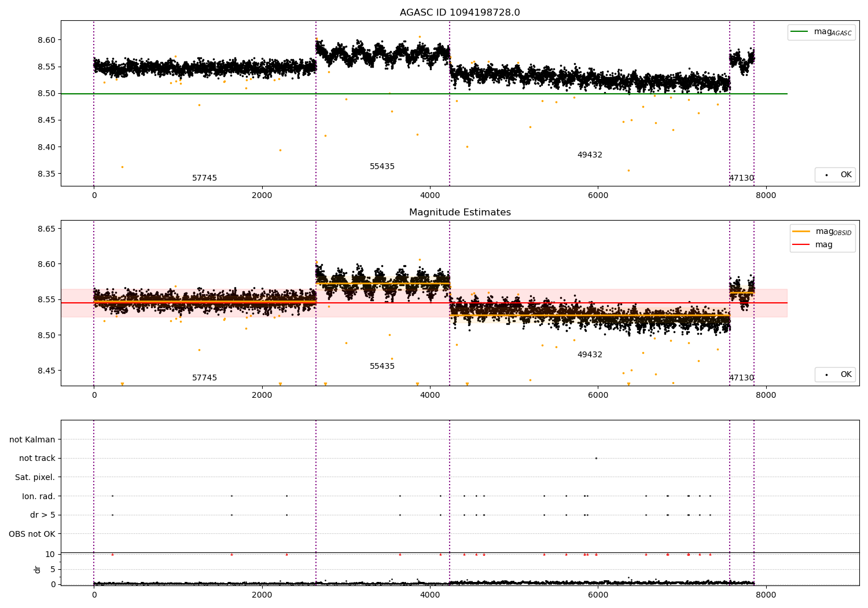Click '49432' annotation in Magnitude Estimates plot
This screenshot has width=868, height=608.
[590, 355]
